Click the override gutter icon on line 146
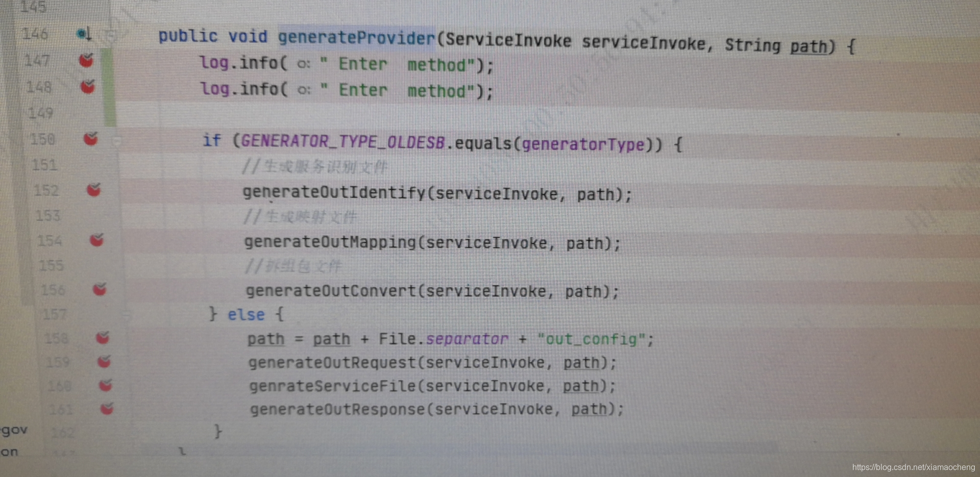 [x=84, y=34]
